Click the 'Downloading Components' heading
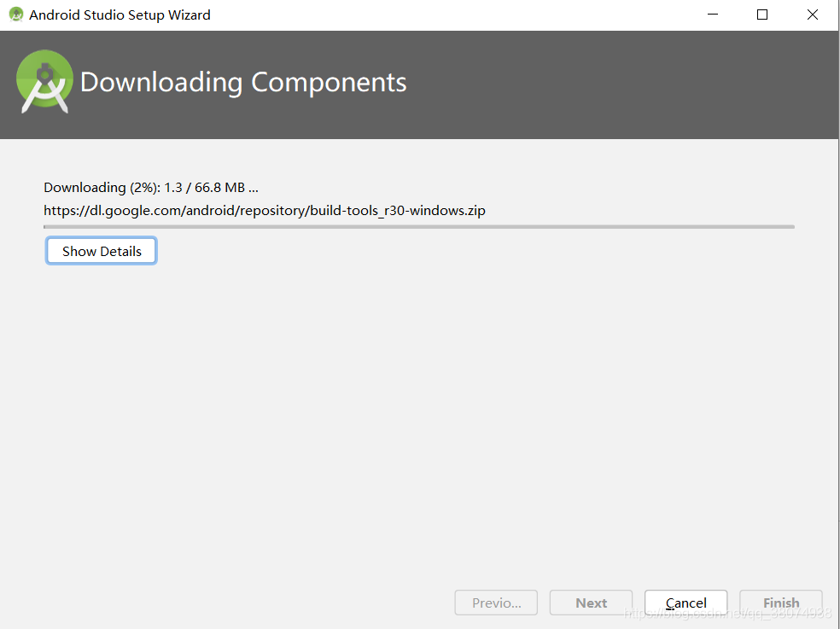Screen dimensions: 840x629 click(x=243, y=83)
